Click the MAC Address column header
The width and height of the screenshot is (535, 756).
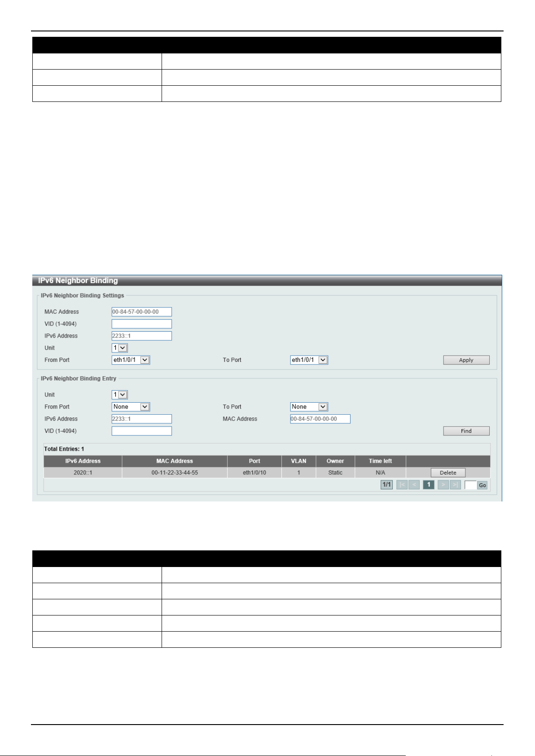pyautogui.click(x=175, y=461)
